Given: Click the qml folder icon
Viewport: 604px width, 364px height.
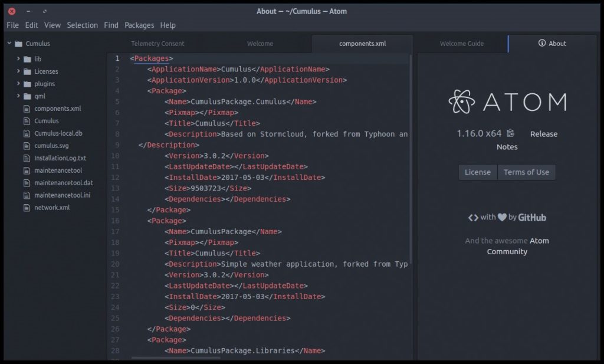Looking at the screenshot, I should coord(27,96).
